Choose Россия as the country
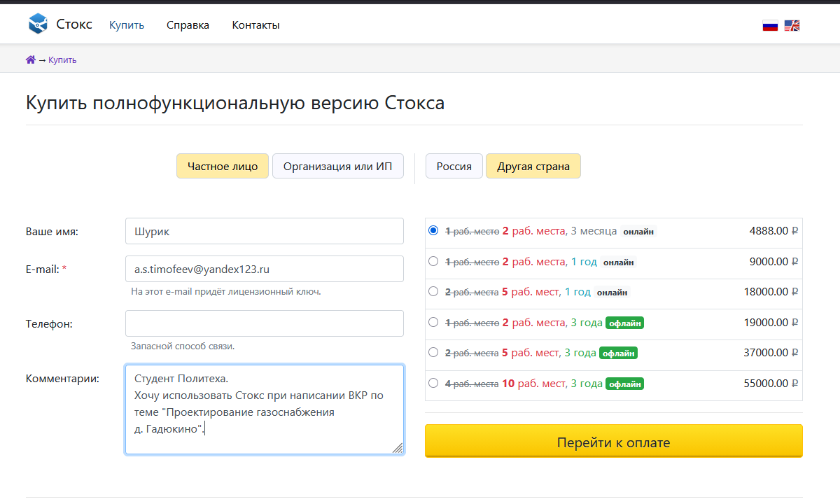This screenshot has height=504, width=840. point(454,167)
